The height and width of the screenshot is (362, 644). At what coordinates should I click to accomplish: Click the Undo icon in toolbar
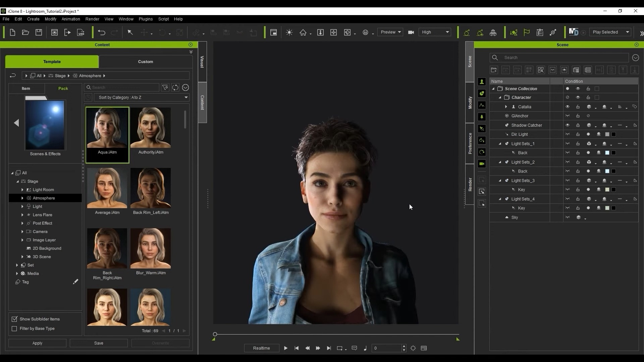pos(101,33)
